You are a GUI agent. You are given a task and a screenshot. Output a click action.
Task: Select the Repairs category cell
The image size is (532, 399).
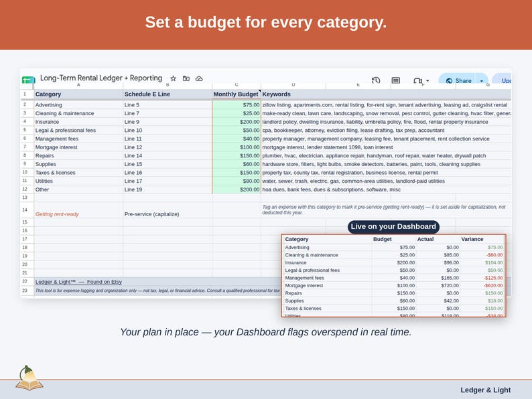(x=78, y=155)
